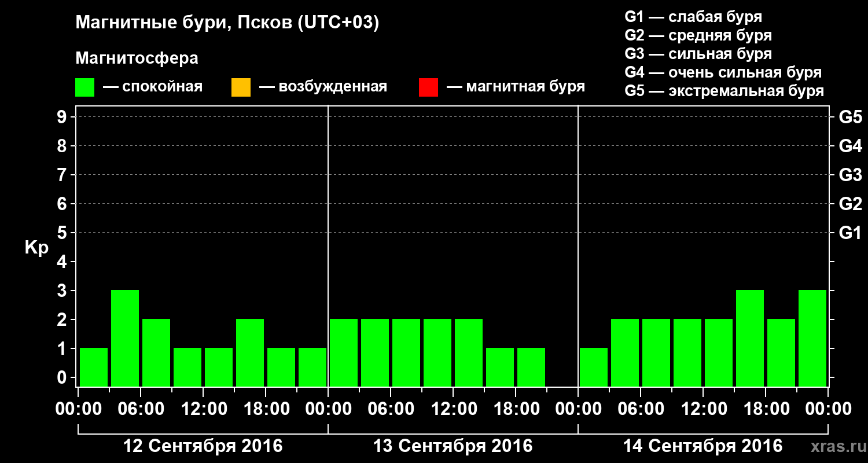Click the '12:00' time label under 13 September
This screenshot has height=463, width=868.
click(453, 410)
